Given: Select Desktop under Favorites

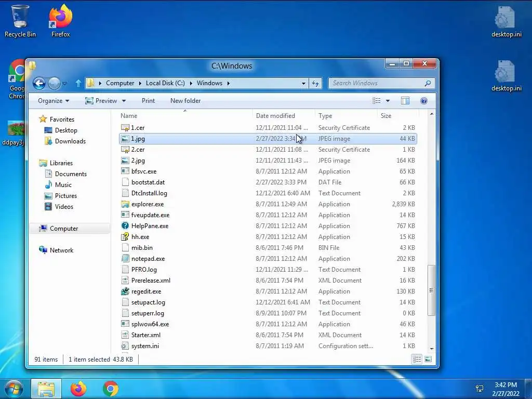Looking at the screenshot, I should [66, 130].
